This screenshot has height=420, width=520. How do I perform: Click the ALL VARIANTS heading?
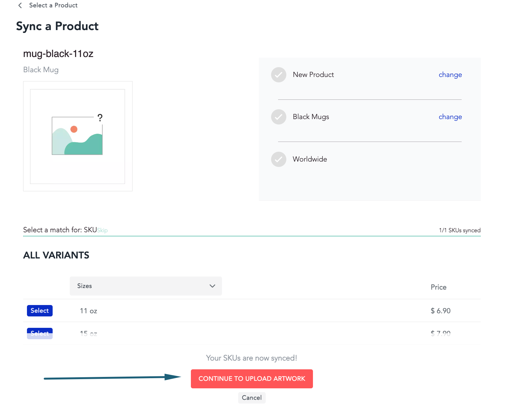click(x=56, y=255)
